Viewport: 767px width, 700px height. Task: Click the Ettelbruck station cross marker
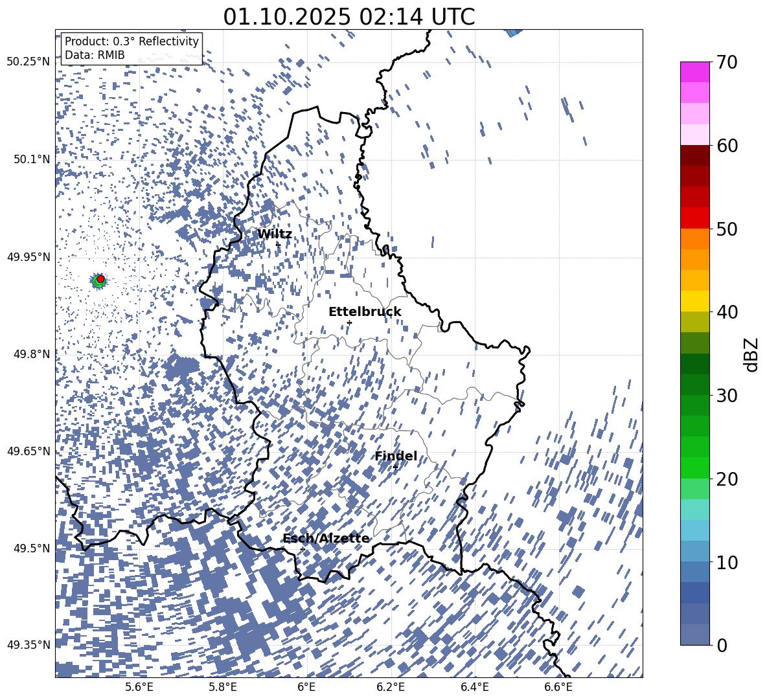coord(349,322)
